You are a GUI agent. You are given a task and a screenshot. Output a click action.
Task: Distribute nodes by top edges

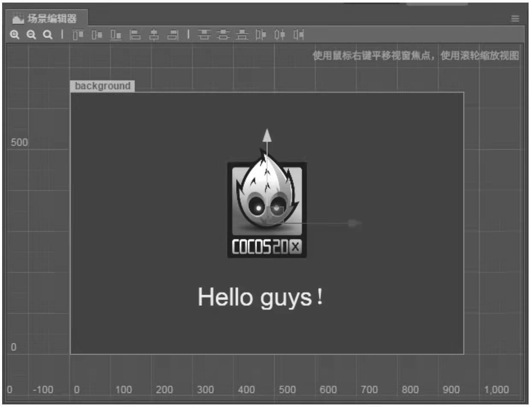coord(204,35)
